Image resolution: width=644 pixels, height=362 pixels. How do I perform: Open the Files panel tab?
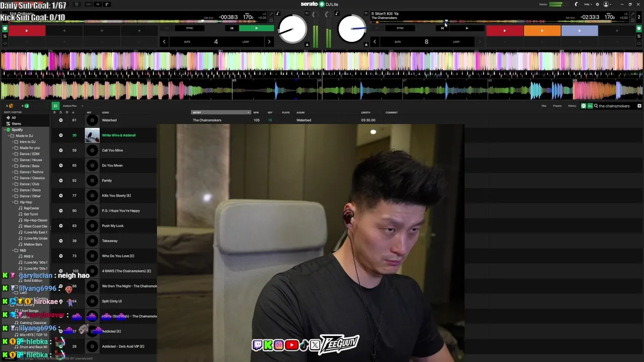pos(544,106)
